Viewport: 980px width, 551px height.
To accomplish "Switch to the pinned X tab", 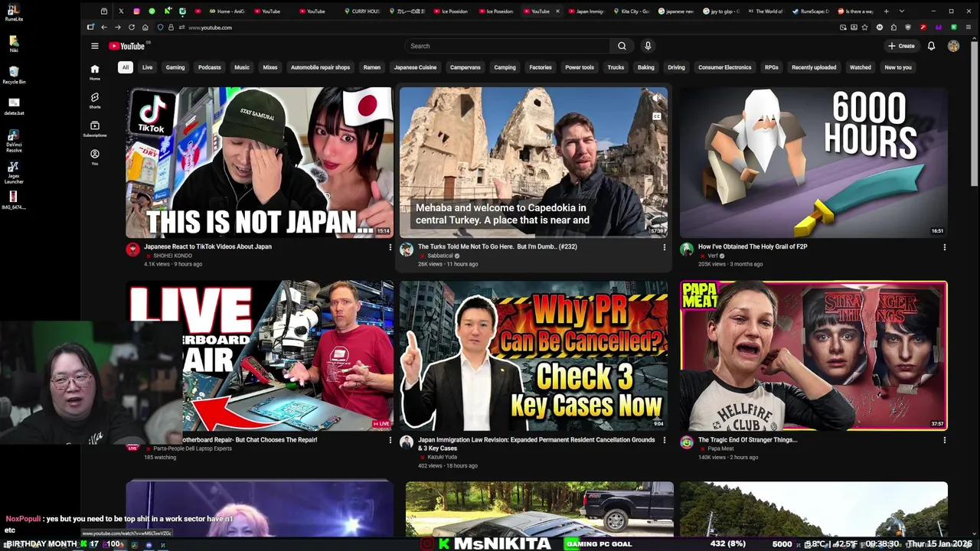I will click(x=121, y=11).
